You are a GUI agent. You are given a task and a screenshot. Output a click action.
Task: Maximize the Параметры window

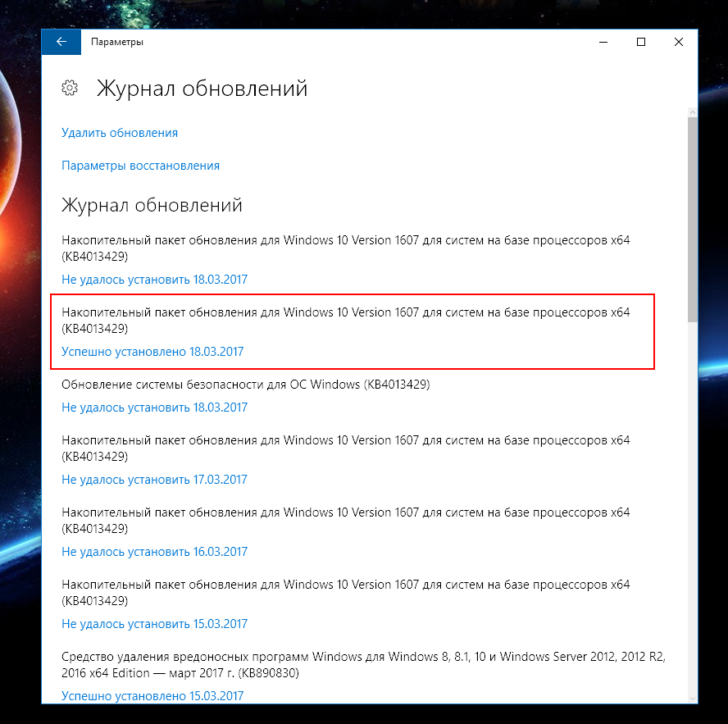[641, 42]
